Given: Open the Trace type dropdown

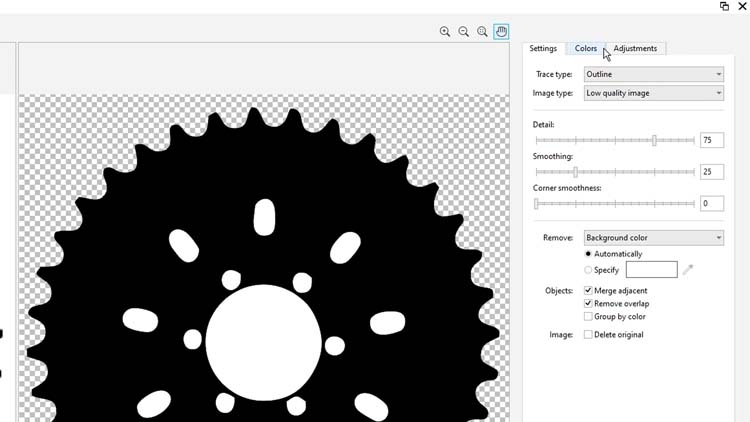Looking at the screenshot, I should pyautogui.click(x=653, y=74).
